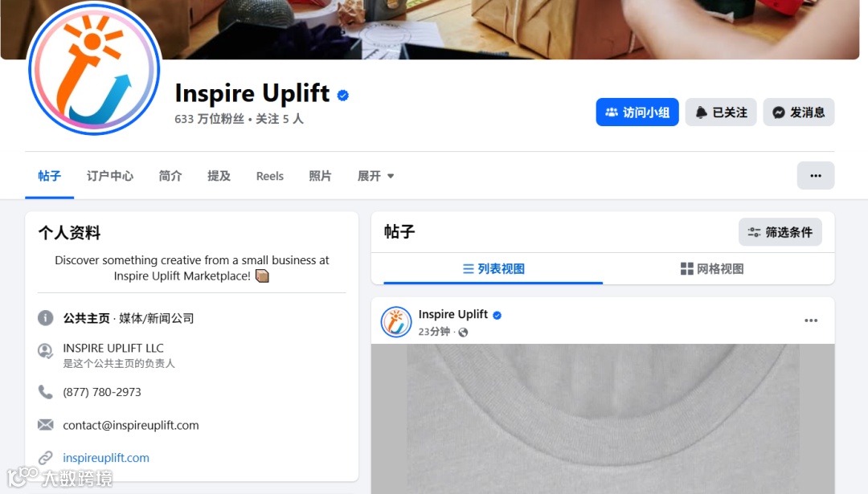
Task: Expand the 展开 more tabs dropdown
Action: [375, 176]
